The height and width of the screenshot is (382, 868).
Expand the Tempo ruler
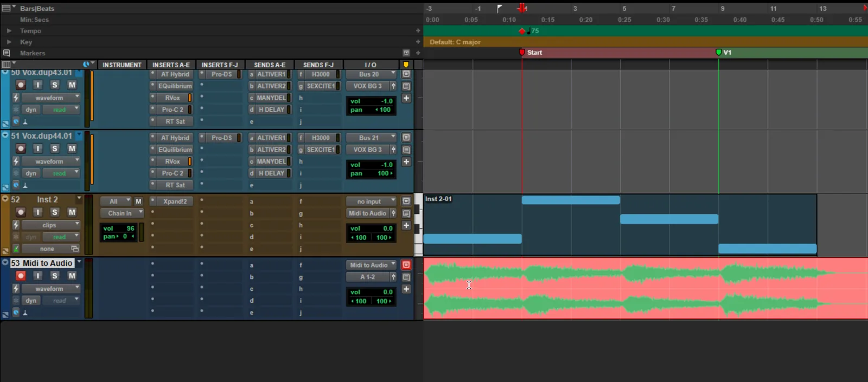(9, 31)
